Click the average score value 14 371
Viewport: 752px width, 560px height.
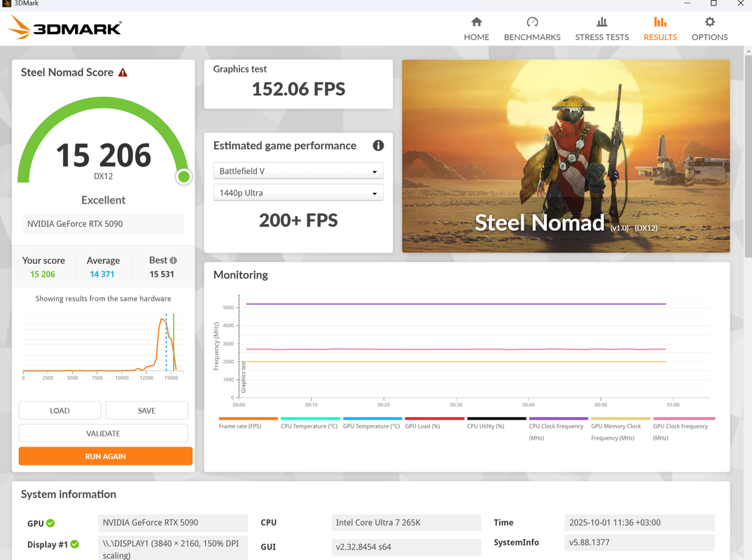point(102,274)
